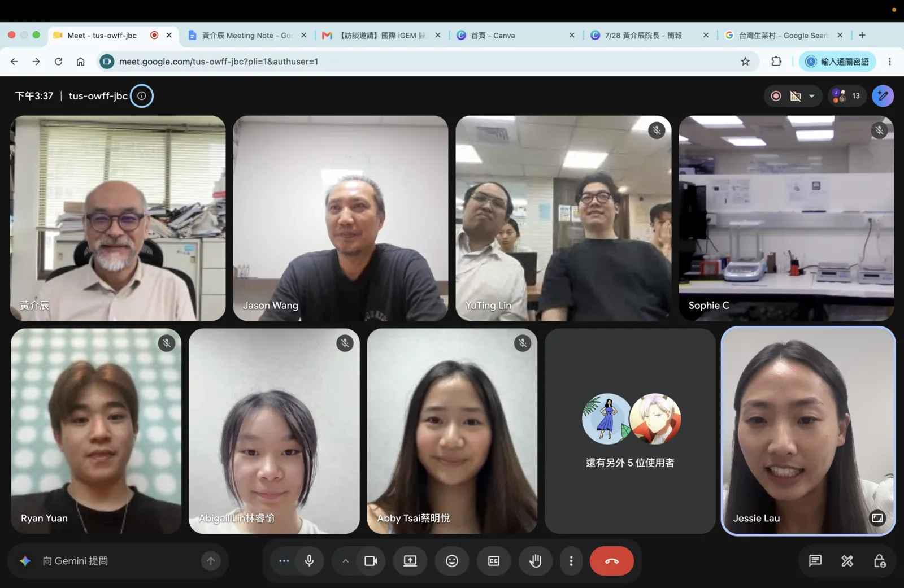Open the Chrome three-dot menu

pos(890,62)
